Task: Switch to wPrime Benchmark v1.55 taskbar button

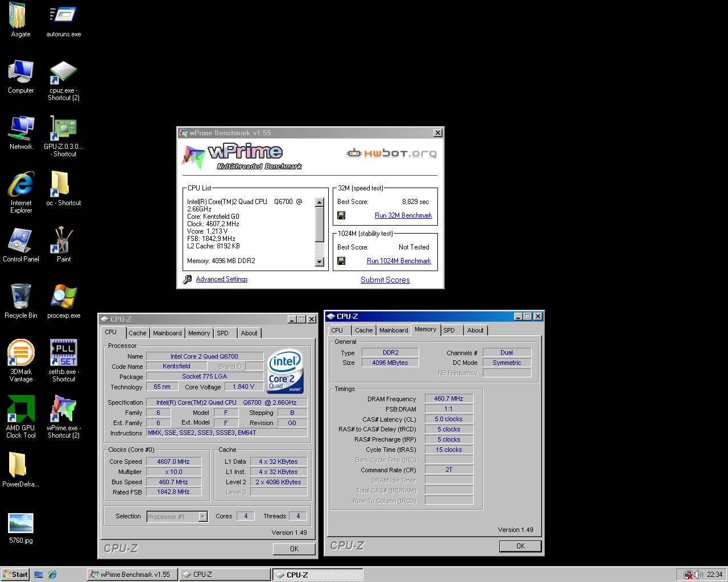Action: coord(133,575)
